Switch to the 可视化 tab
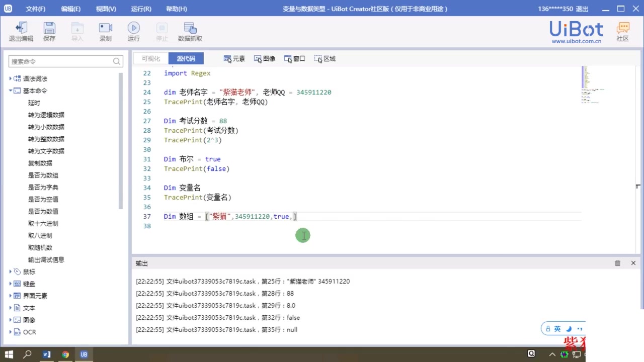Image resolution: width=644 pixels, height=362 pixels. tap(151, 59)
